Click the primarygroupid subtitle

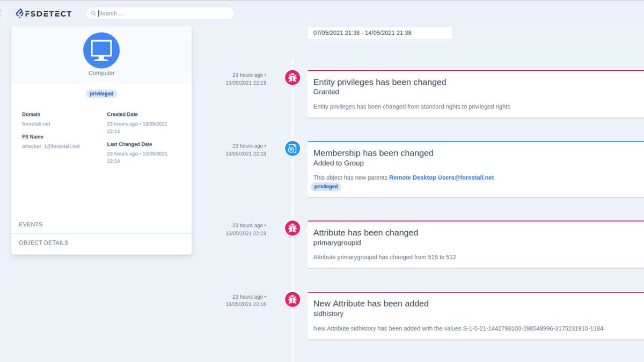point(337,243)
